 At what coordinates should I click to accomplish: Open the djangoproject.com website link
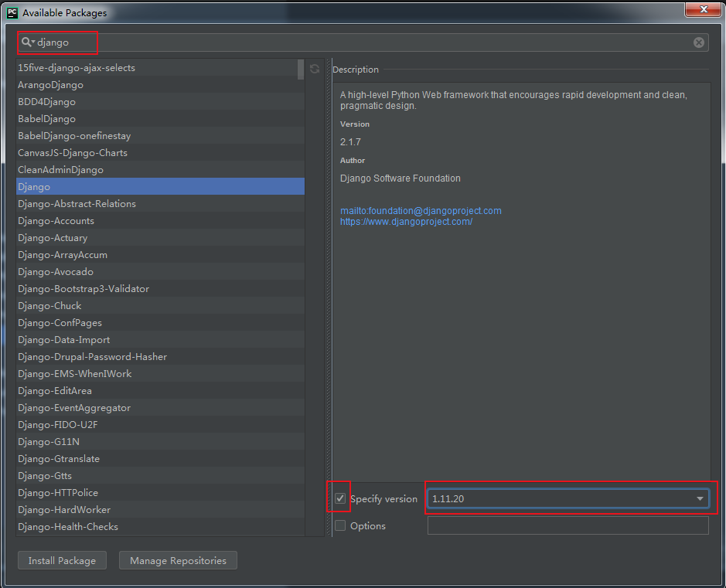coord(406,222)
